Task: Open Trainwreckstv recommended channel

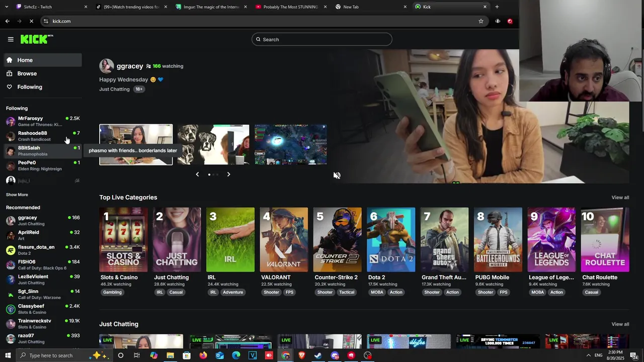Action: click(x=43, y=323)
